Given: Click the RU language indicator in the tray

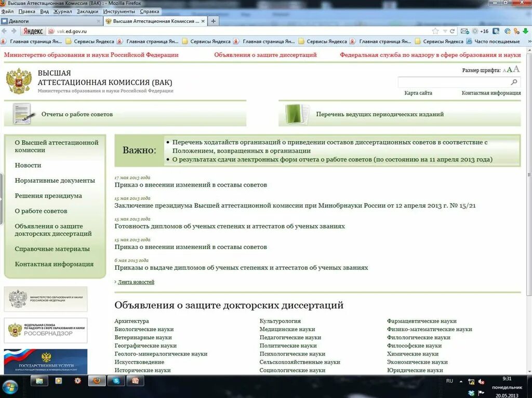Looking at the screenshot, I should tap(449, 381).
